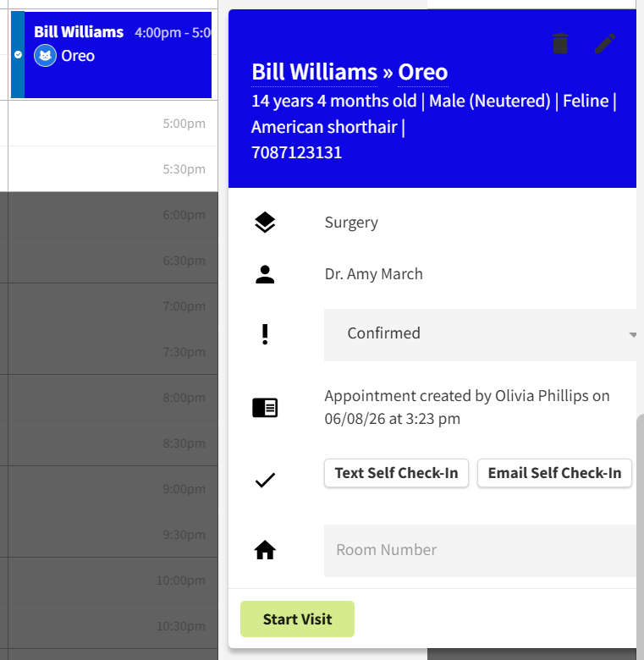Click the room house icon
The height and width of the screenshot is (660, 644).
point(265,550)
